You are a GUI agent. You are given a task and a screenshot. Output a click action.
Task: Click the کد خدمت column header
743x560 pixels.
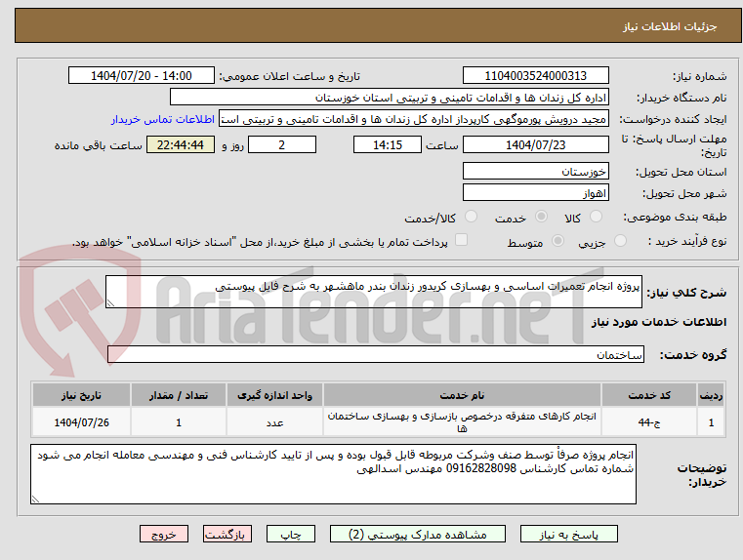point(649,395)
